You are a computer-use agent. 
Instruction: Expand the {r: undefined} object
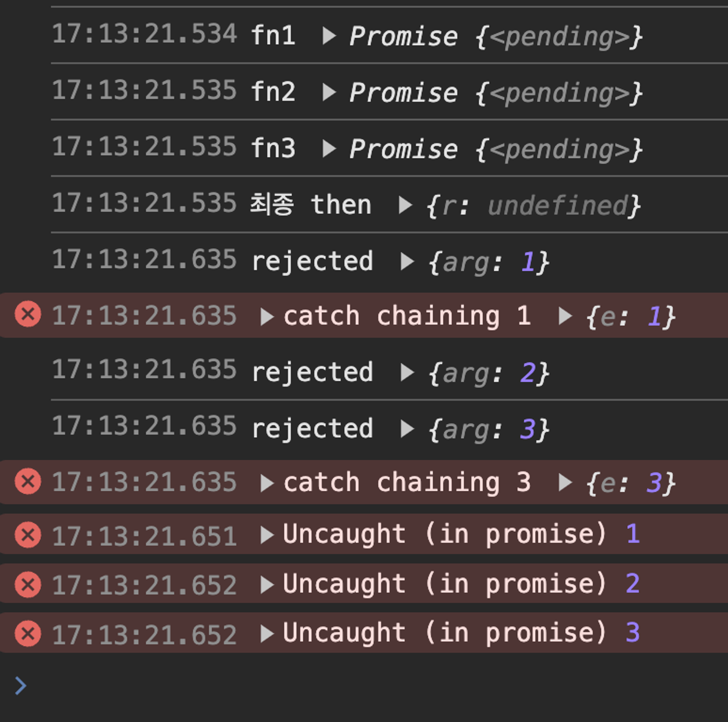(x=405, y=205)
